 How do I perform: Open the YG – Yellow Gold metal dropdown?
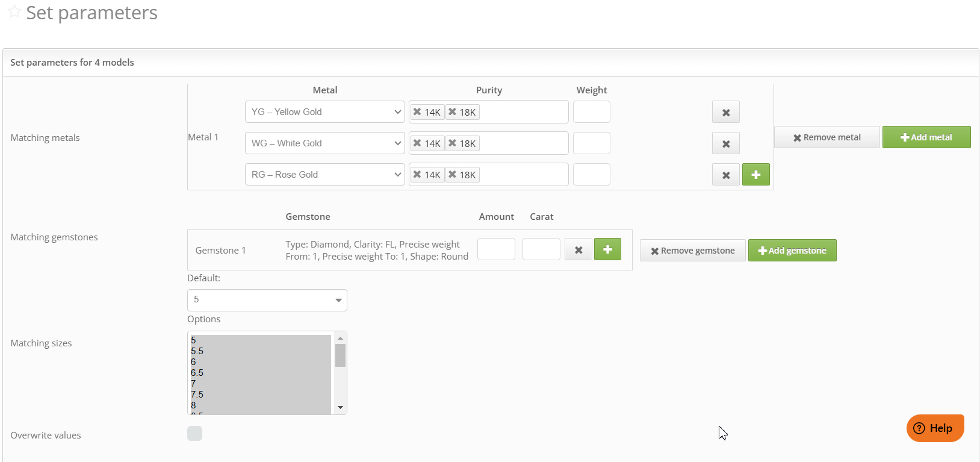pyautogui.click(x=325, y=111)
